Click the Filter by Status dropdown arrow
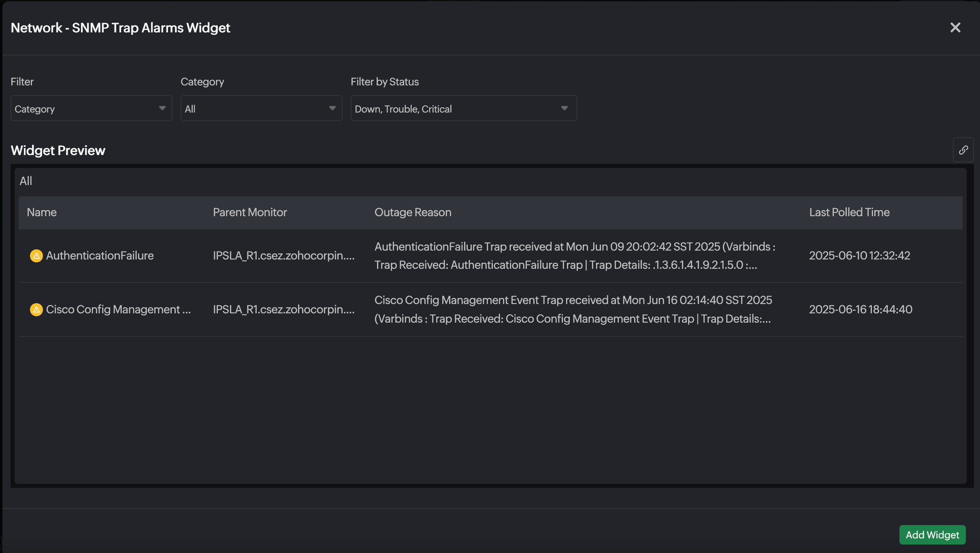Image resolution: width=980 pixels, height=553 pixels. click(x=564, y=108)
